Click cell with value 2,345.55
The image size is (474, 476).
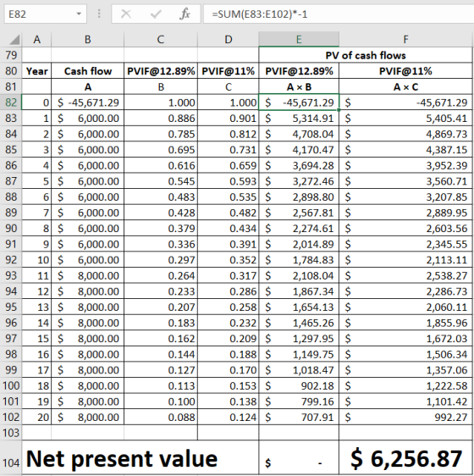(x=405, y=244)
